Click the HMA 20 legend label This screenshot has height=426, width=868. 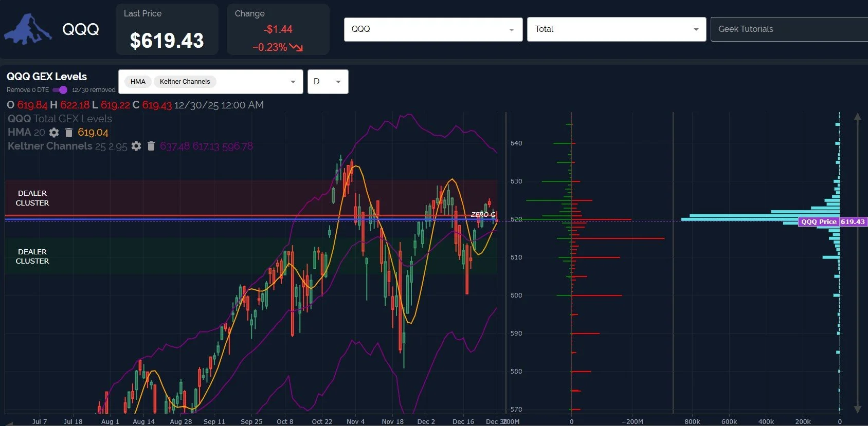point(26,133)
